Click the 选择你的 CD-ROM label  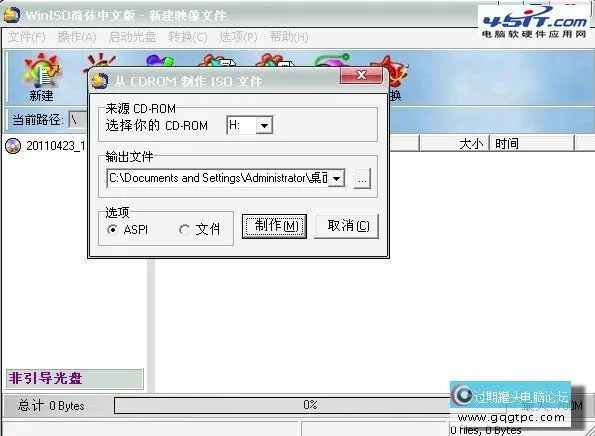pyautogui.click(x=156, y=125)
